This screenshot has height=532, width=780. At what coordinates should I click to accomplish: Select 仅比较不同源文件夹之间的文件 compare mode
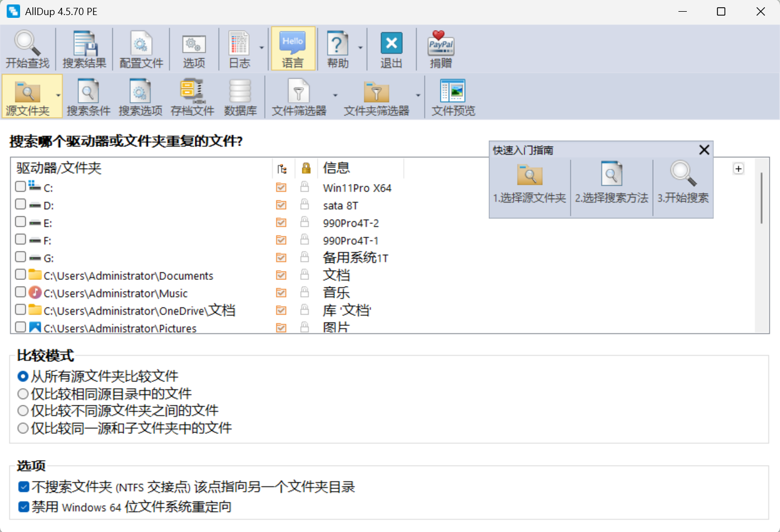point(23,410)
